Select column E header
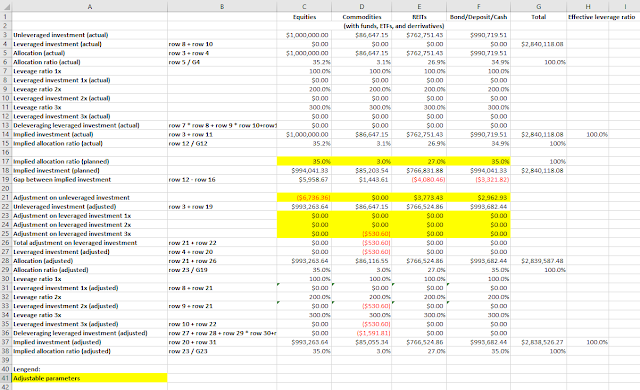 419,7
